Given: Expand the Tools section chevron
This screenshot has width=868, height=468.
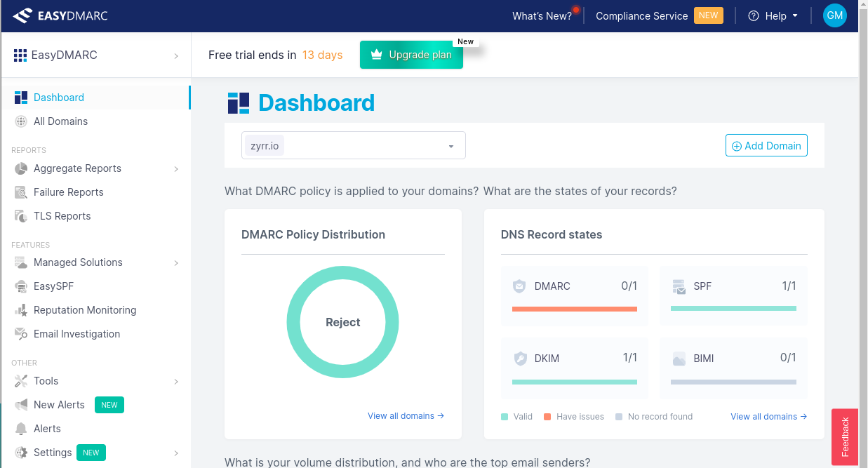Looking at the screenshot, I should [x=175, y=381].
